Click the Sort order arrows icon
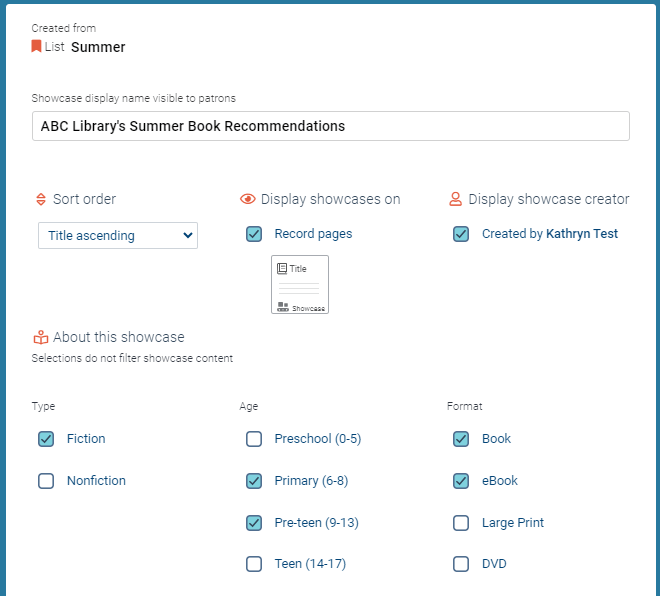This screenshot has width=660, height=596. 41,199
